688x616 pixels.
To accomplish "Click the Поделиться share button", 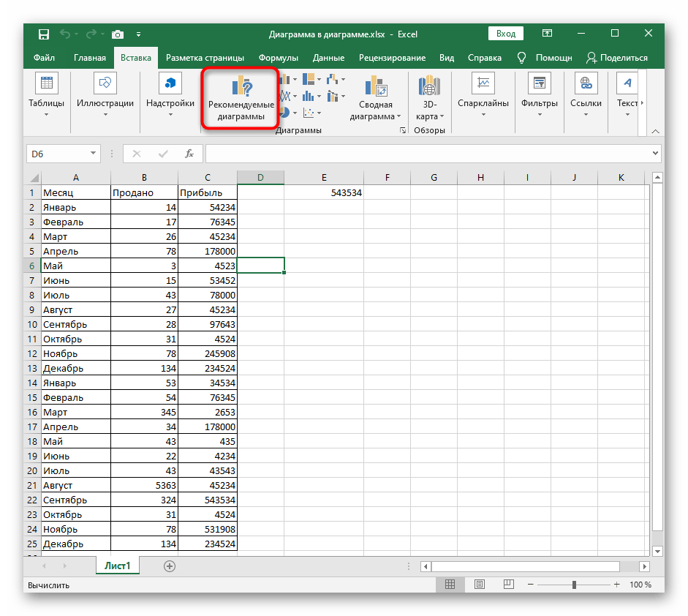I will click(617, 58).
